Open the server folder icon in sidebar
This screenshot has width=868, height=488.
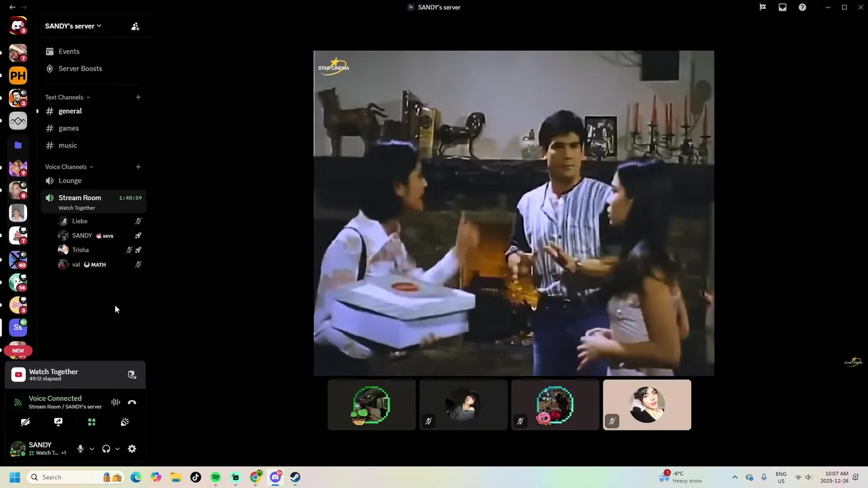[18, 145]
